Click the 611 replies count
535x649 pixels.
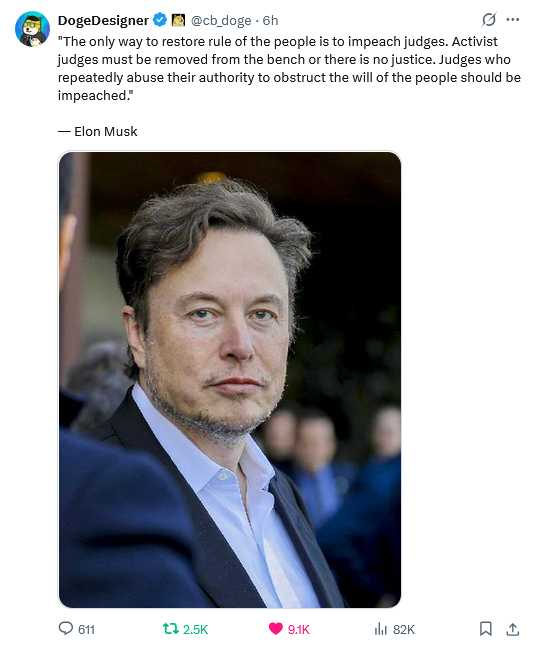coord(86,630)
